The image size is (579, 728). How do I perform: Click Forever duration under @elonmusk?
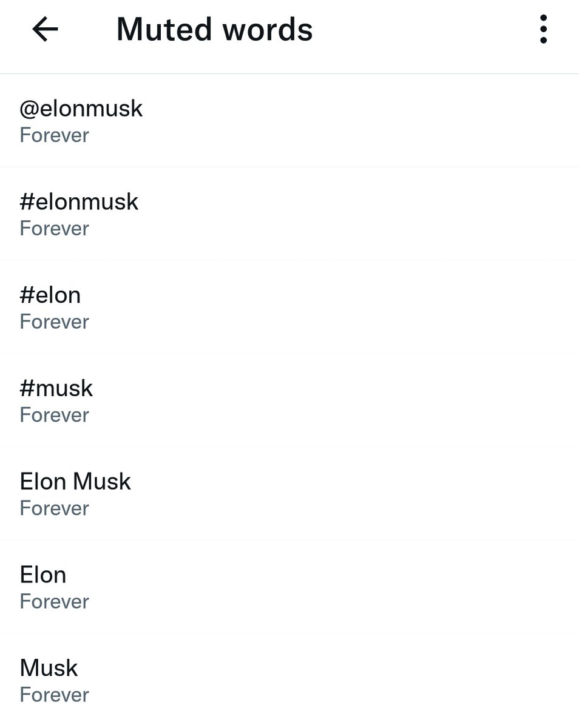coord(54,135)
